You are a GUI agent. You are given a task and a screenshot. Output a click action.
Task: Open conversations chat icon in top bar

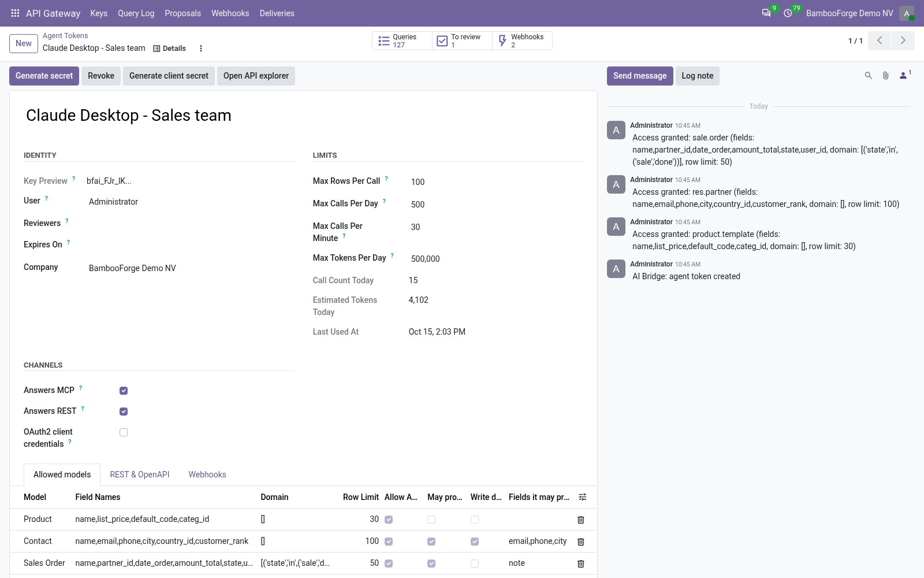pyautogui.click(x=766, y=13)
